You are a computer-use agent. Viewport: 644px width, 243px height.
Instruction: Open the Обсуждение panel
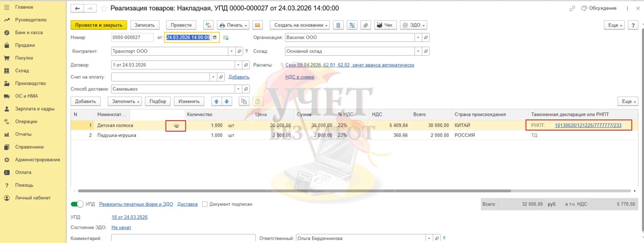(x=599, y=8)
